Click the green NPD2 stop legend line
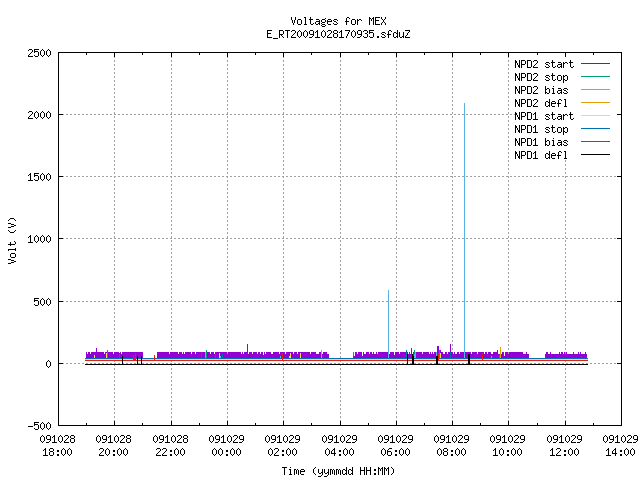The height and width of the screenshot is (480, 640). click(596, 77)
